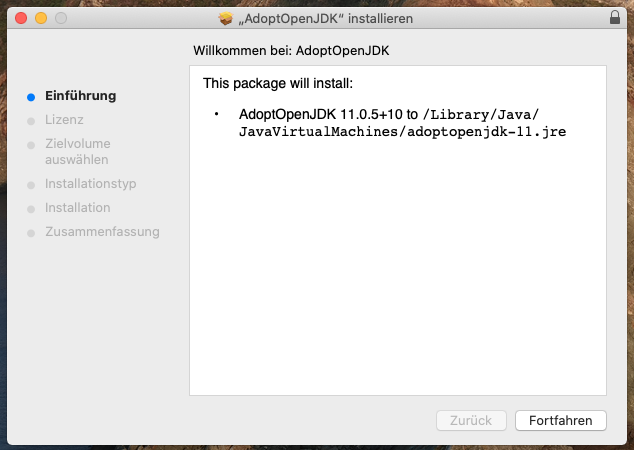634x450 pixels.
Task: Go to the Installationstyp step
Action: click(x=90, y=184)
